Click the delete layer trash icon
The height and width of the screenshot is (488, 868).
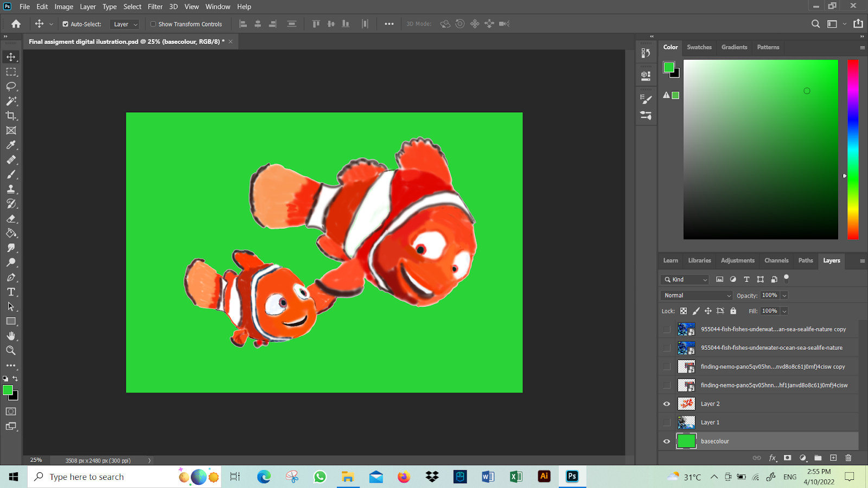coord(848,458)
